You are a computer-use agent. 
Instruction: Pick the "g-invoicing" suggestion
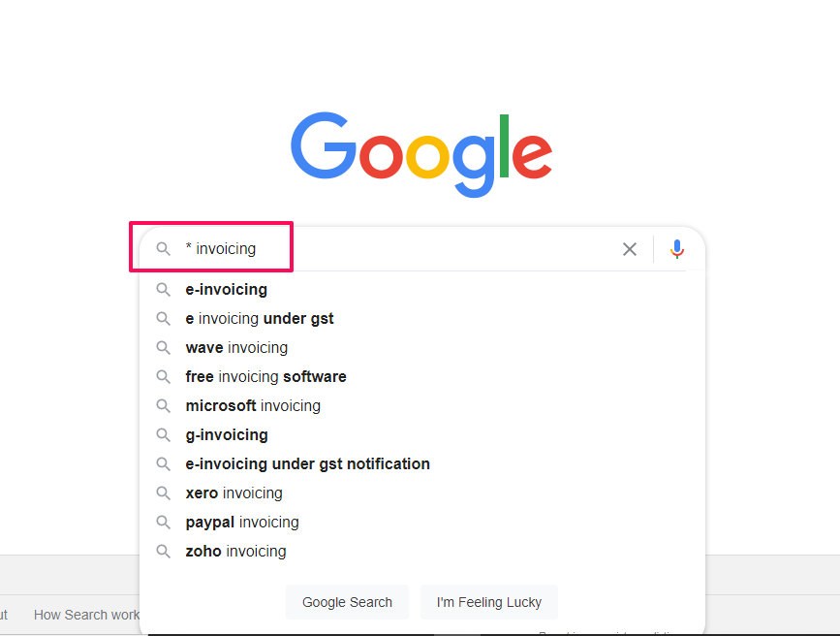click(227, 435)
